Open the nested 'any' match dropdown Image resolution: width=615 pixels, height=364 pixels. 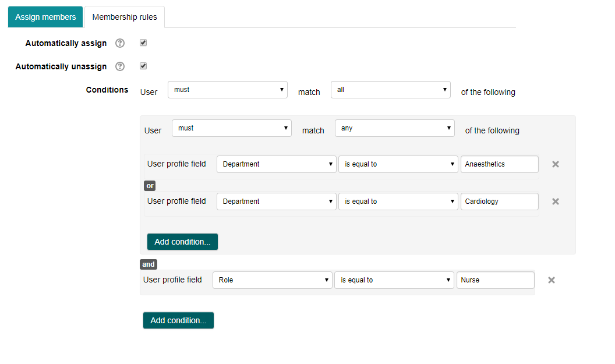point(394,128)
